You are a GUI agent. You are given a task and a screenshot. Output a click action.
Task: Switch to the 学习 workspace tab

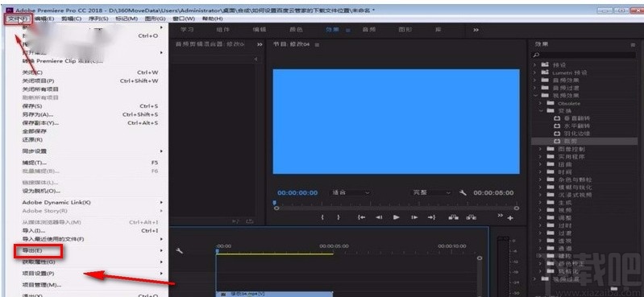pos(187,30)
